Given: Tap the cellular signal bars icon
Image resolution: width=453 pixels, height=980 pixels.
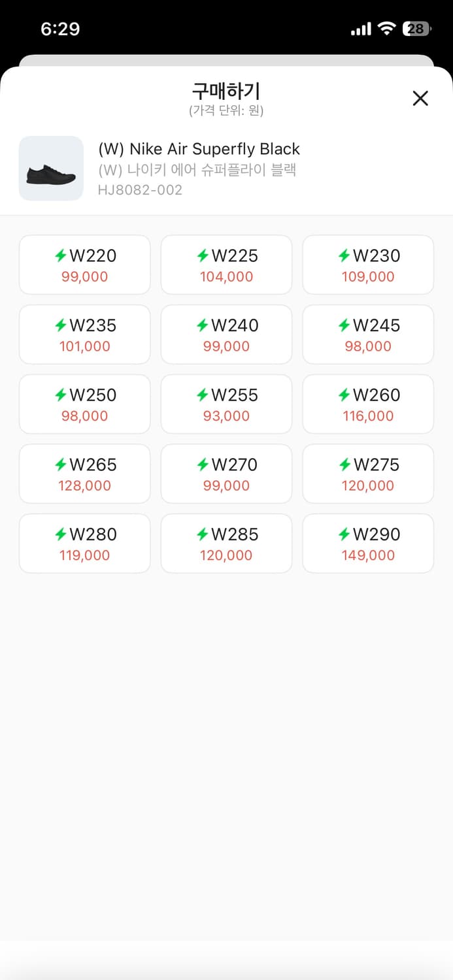Looking at the screenshot, I should coord(361,29).
